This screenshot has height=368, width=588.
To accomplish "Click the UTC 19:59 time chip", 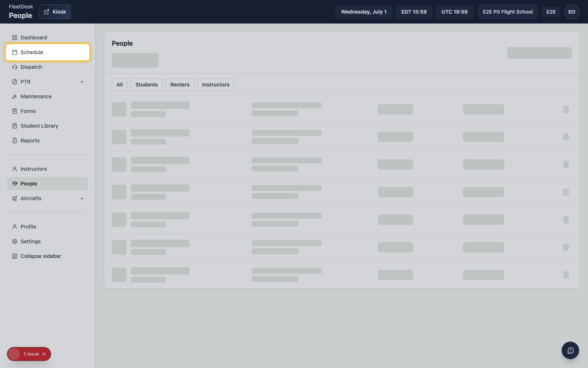I will (455, 12).
